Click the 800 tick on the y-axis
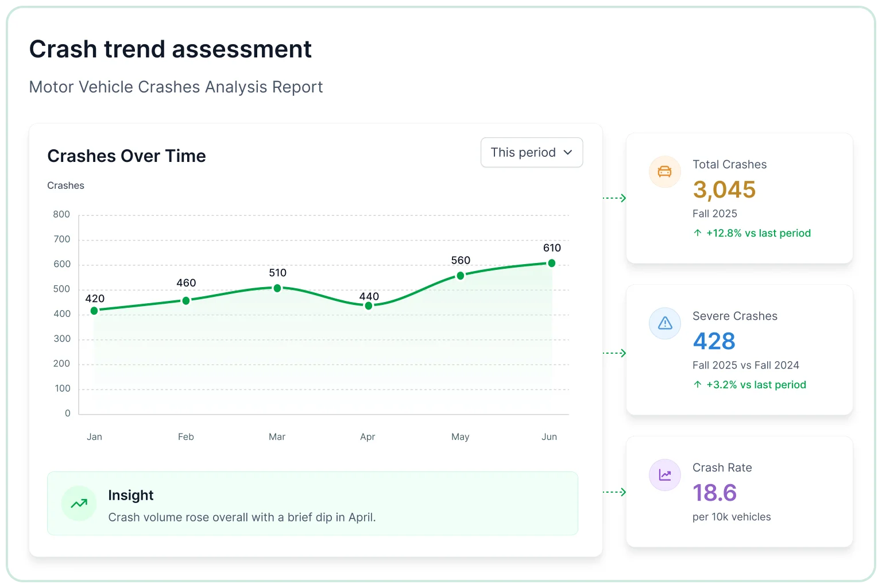 click(61, 214)
